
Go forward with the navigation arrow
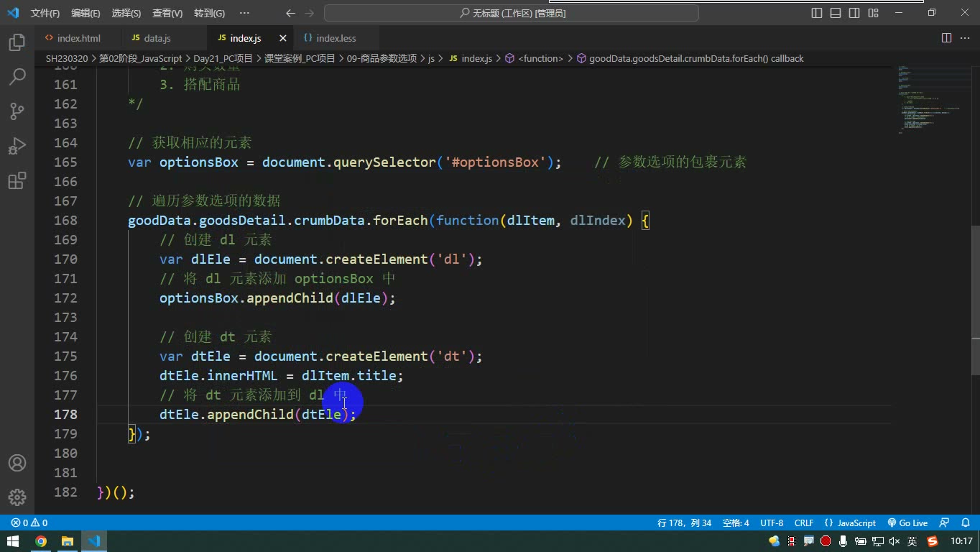pos(310,13)
